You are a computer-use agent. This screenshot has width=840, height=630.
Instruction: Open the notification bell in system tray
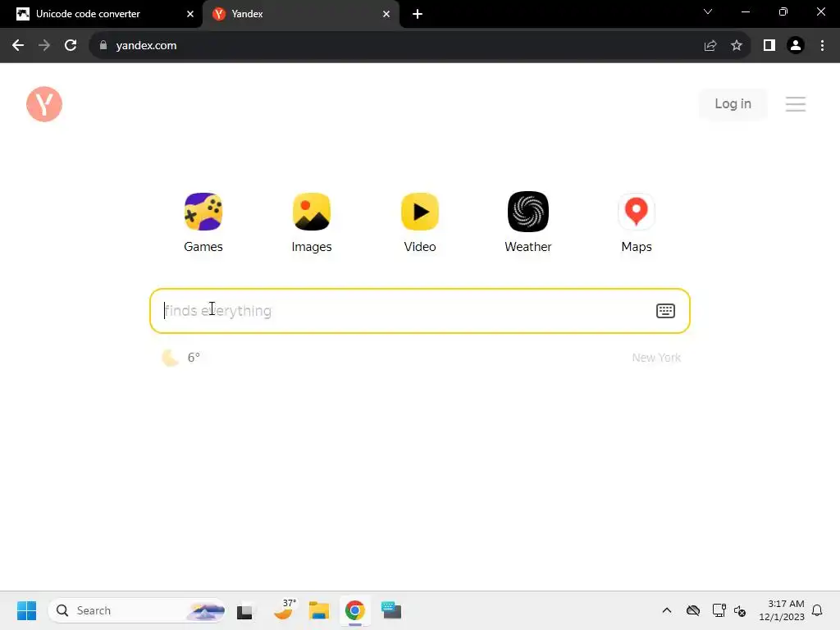[817, 610]
